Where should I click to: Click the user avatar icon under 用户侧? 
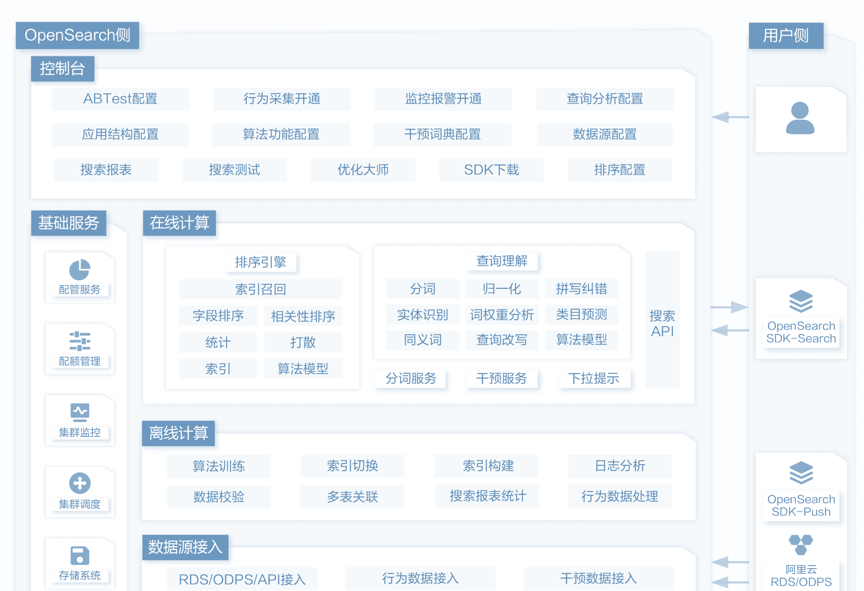pos(800,118)
